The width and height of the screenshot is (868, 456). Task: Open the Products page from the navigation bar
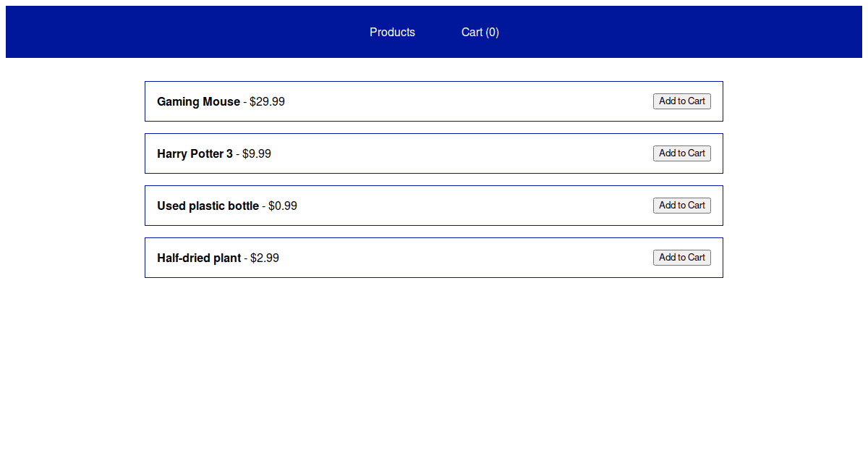(x=392, y=32)
